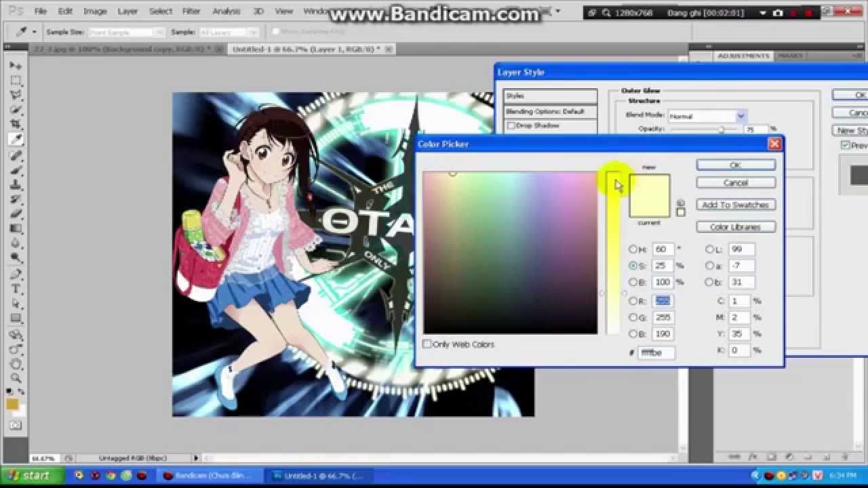This screenshot has height=488, width=868.
Task: Select the Crop tool
Action: point(15,125)
